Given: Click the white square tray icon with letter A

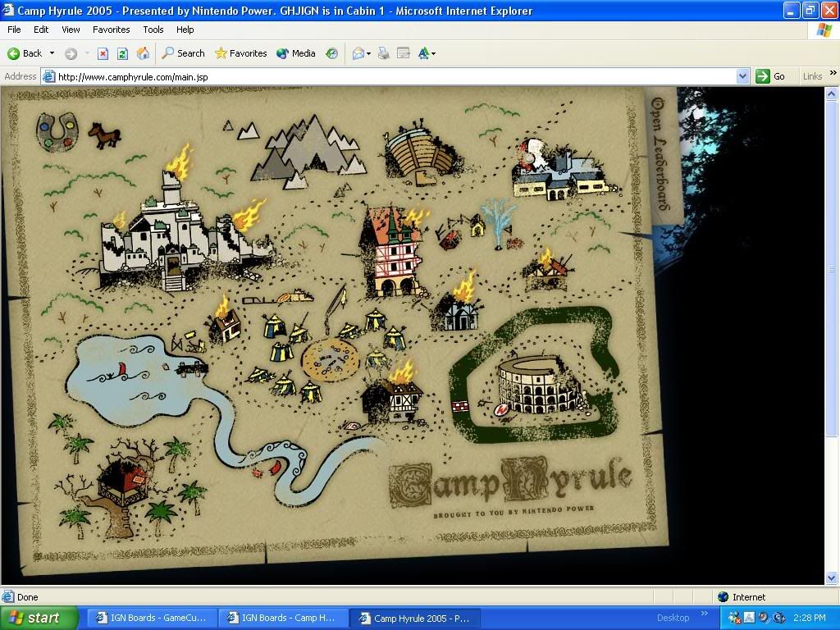Looking at the screenshot, I should pyautogui.click(x=749, y=618).
